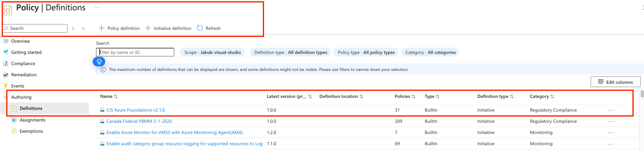This screenshot has width=644, height=151.
Task: Open Enable audit category group resource logging link
Action: pyautogui.click(x=185, y=144)
